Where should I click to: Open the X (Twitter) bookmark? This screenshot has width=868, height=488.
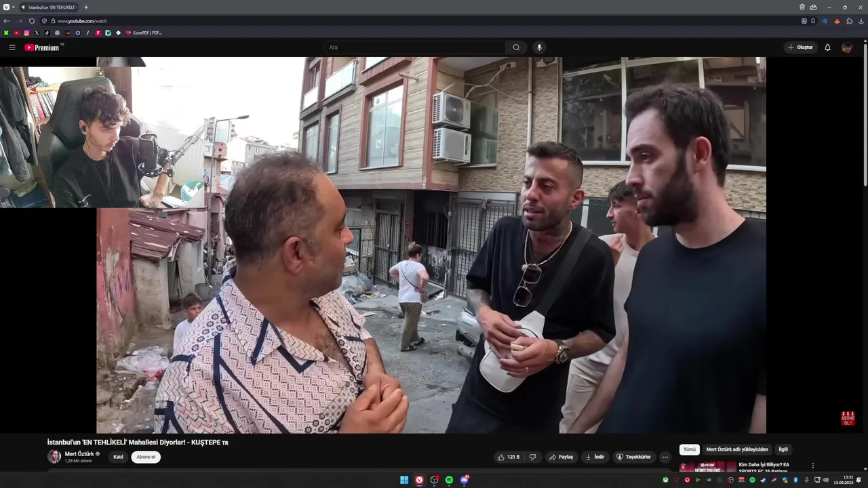tap(37, 33)
